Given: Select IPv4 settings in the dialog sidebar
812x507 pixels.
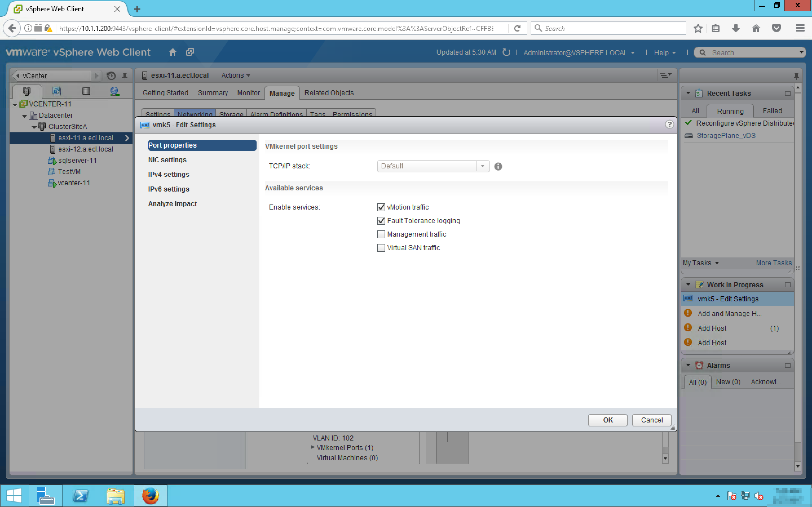Looking at the screenshot, I should click(x=168, y=174).
